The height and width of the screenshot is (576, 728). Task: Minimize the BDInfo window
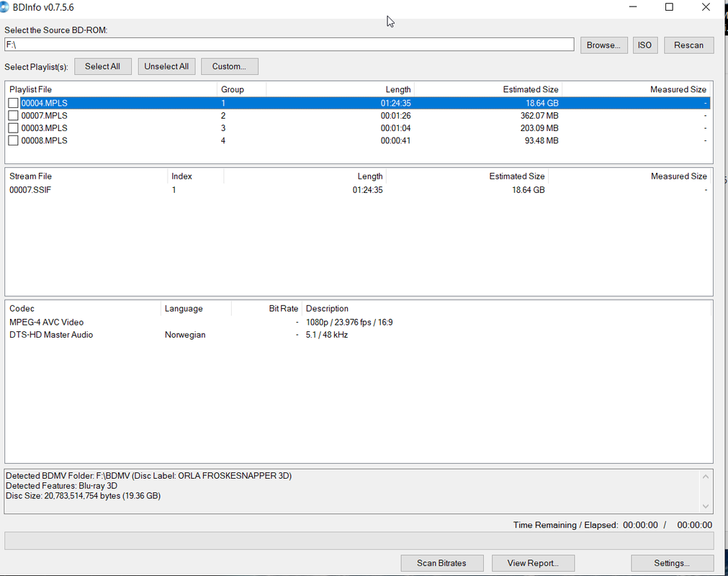[x=633, y=7]
